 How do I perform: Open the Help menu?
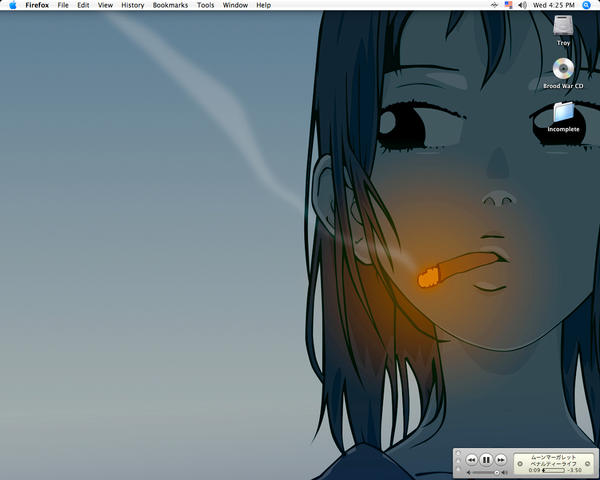[x=264, y=5]
